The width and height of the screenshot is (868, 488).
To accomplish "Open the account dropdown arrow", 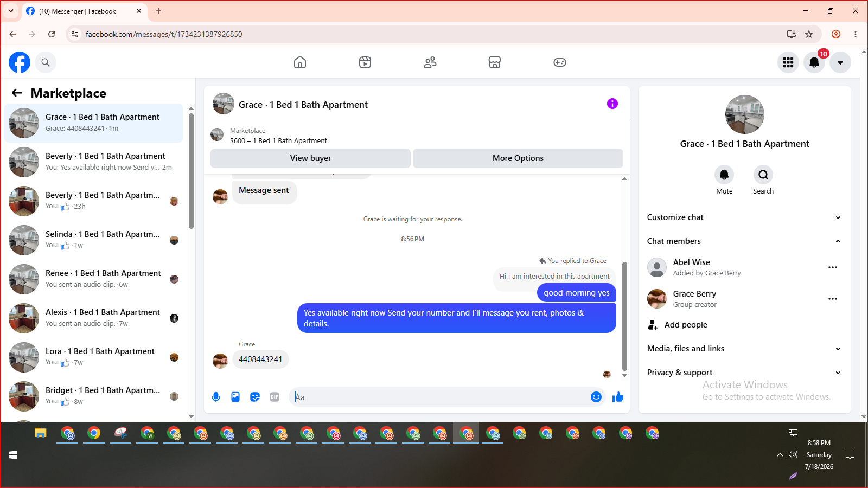I will click(840, 62).
